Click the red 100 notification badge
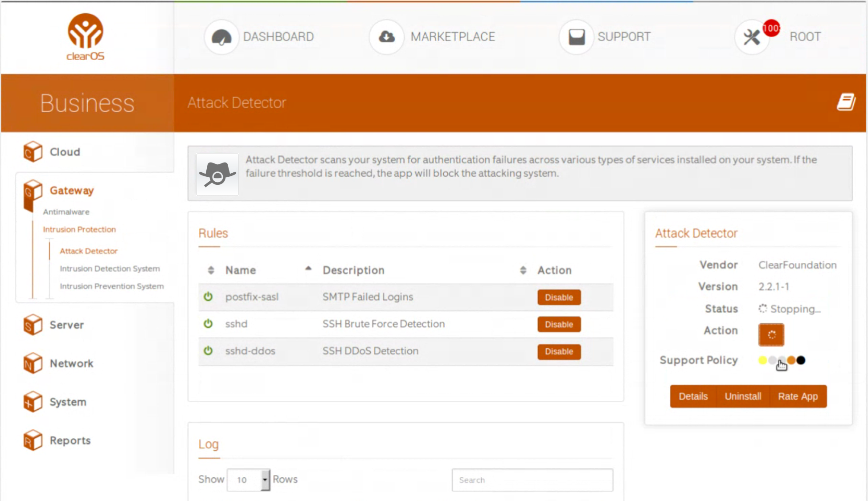Screen dimensions: 868x501 click(771, 29)
